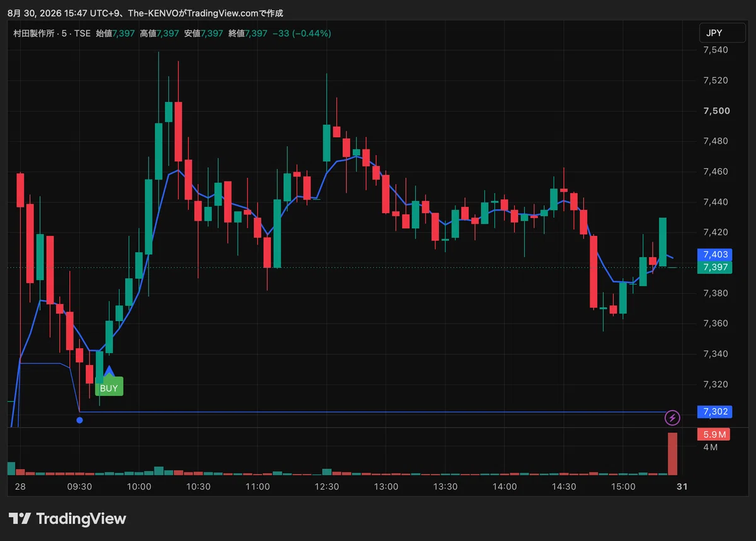Click the 7,460 price axis label
Image resolution: width=756 pixels, height=541 pixels.
[716, 172]
